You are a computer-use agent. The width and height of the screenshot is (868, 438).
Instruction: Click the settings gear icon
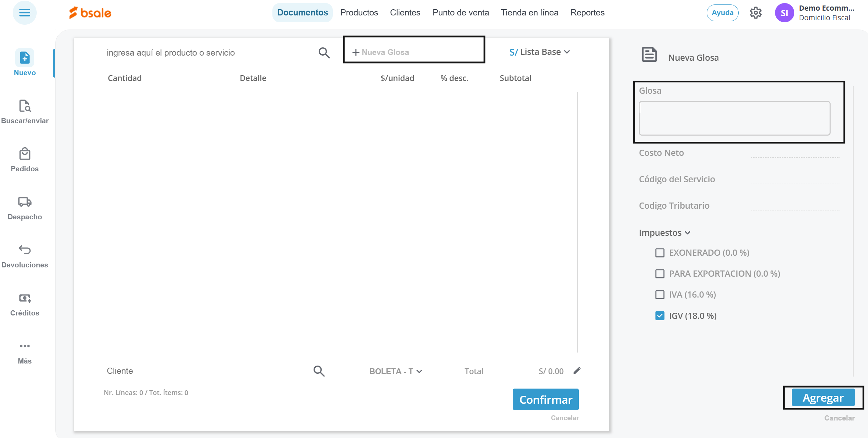point(755,13)
